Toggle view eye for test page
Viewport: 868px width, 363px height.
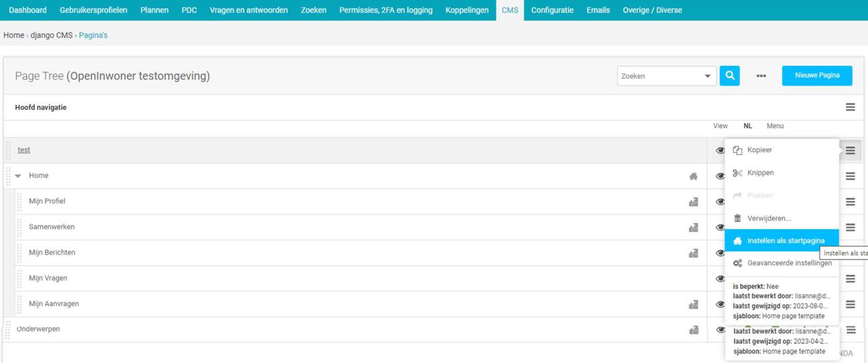tap(720, 150)
